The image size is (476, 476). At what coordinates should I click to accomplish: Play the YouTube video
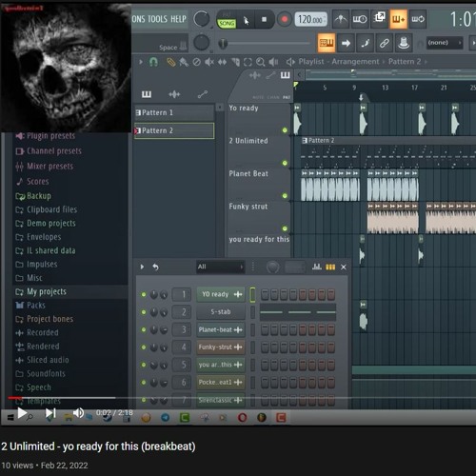[x=22, y=413]
